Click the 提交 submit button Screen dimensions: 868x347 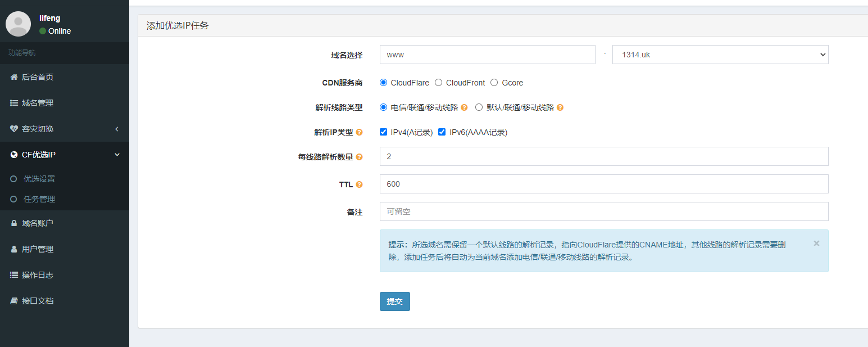coord(395,301)
